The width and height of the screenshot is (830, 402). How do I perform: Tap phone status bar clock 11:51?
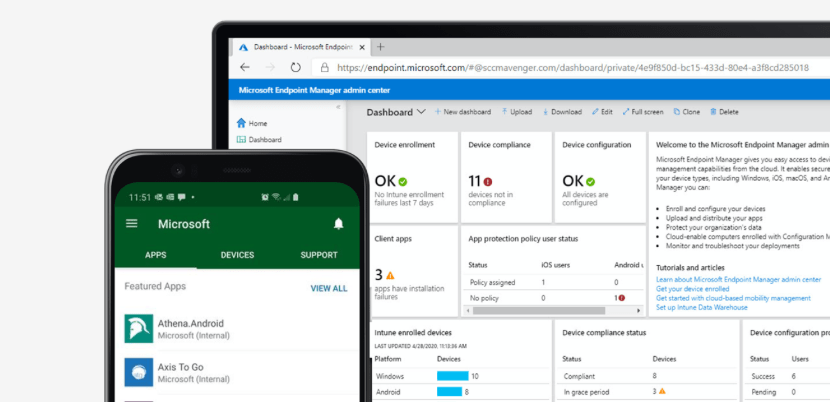click(140, 197)
